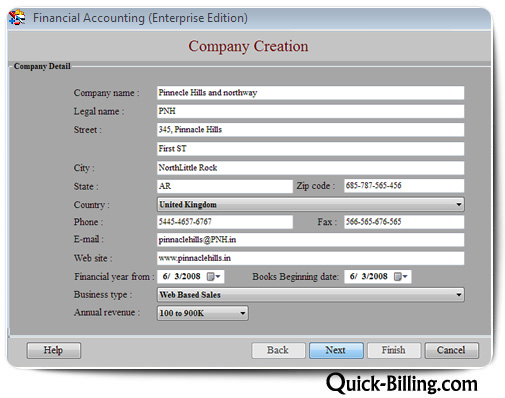Open the Financial year from calendar picker
Viewport: 505px width, 398px height.
coord(214,277)
